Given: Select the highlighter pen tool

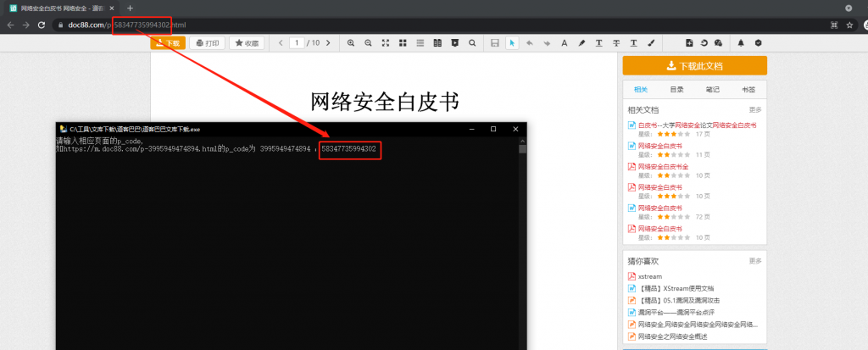Looking at the screenshot, I should click(581, 43).
